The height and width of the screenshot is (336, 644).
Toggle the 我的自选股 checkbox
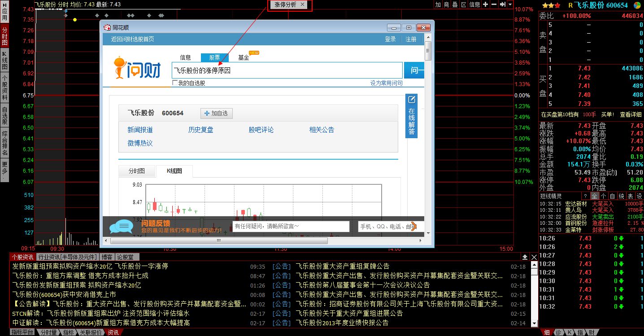coord(175,83)
